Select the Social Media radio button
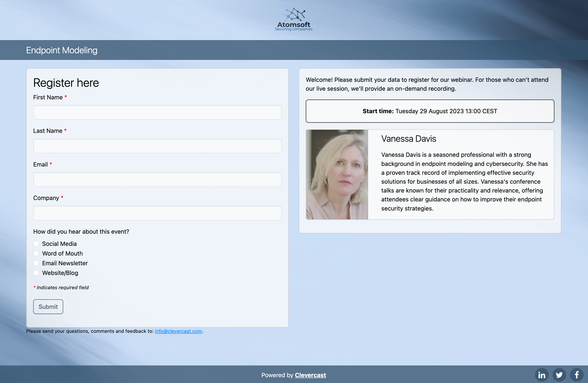The height and width of the screenshot is (383, 588). pos(36,244)
